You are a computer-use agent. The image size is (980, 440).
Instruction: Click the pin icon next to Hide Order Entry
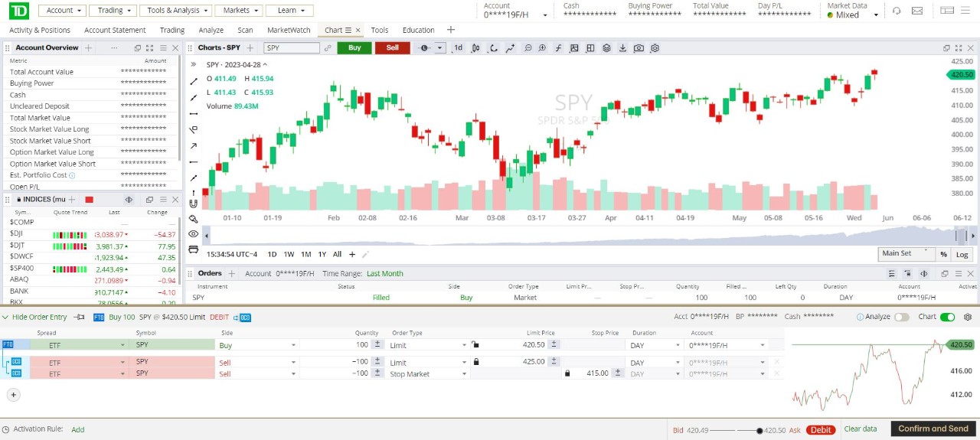tap(80, 317)
